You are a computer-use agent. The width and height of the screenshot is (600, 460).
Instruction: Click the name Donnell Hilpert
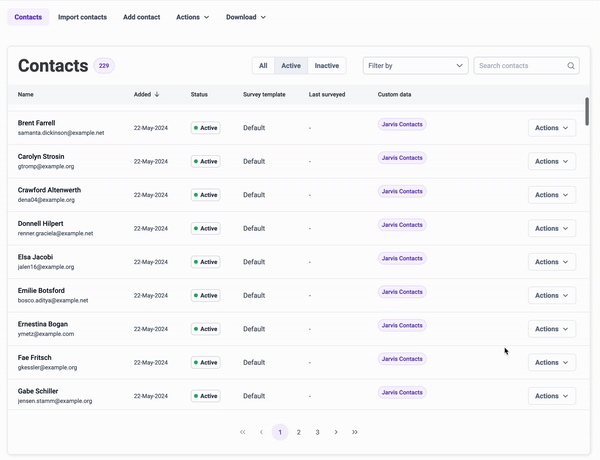pos(41,223)
